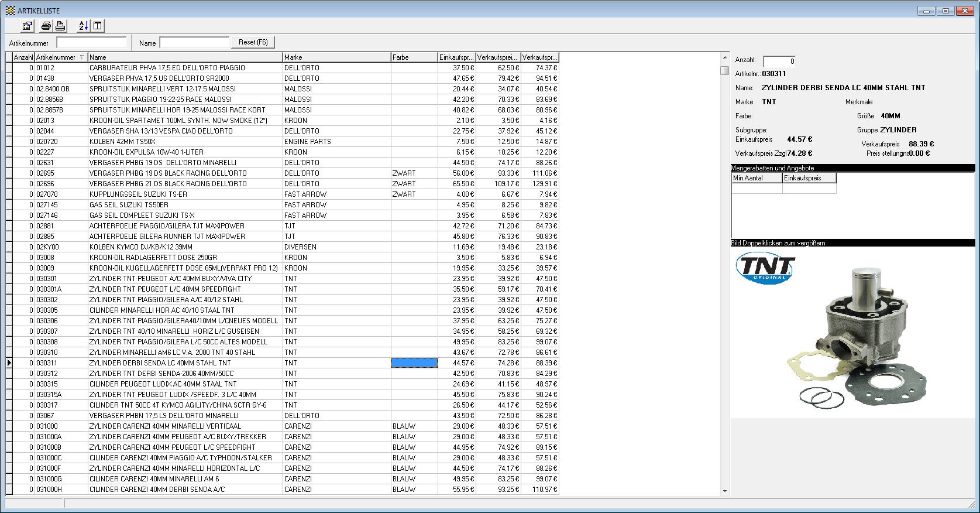Minimize the ARTIKELLISTE window
The height and width of the screenshot is (513, 980).
click(927, 11)
